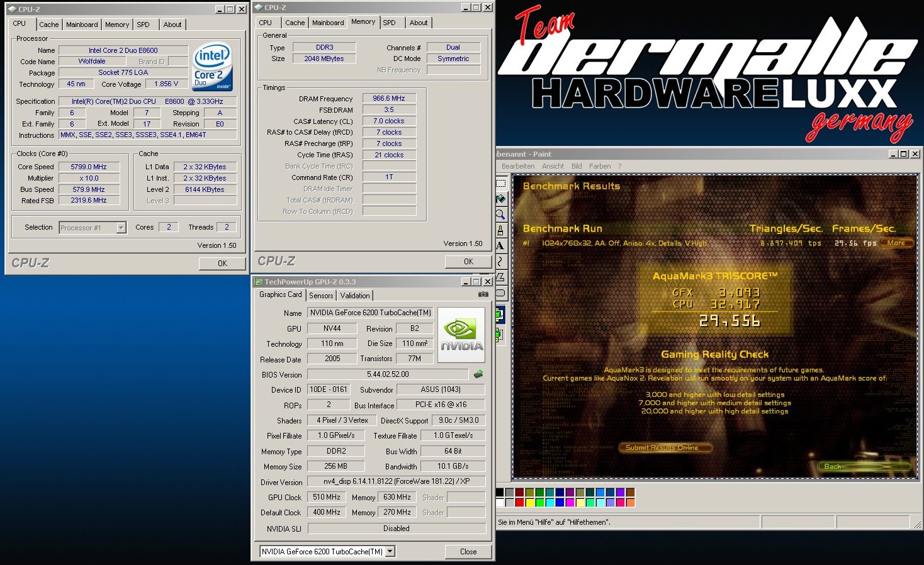The width and height of the screenshot is (924, 565).
Task: Select the Magnifier tool in Paint
Action: tap(501, 215)
